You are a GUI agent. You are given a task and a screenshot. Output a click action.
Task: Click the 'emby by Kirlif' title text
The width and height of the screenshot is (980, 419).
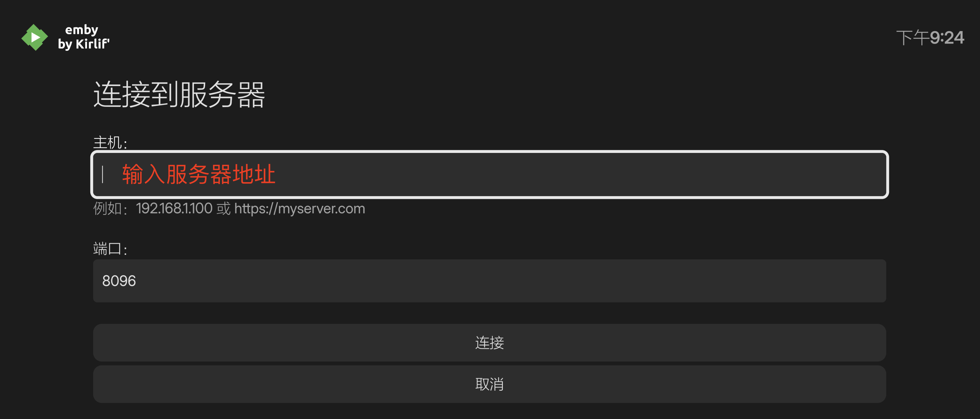coord(84,37)
